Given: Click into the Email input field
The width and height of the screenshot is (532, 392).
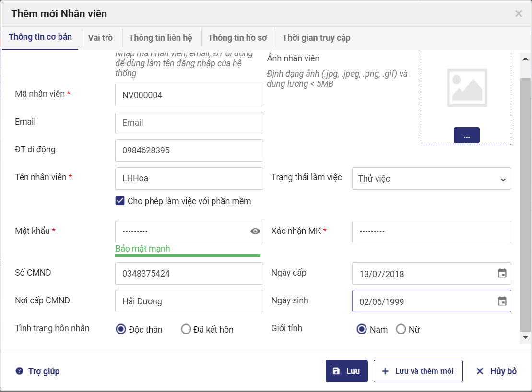Looking at the screenshot, I should (189, 123).
